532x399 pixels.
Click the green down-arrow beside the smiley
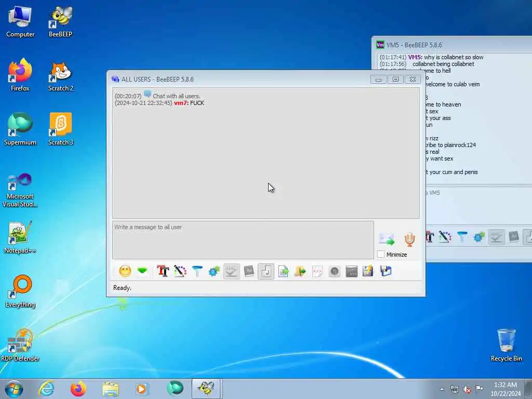pos(142,271)
